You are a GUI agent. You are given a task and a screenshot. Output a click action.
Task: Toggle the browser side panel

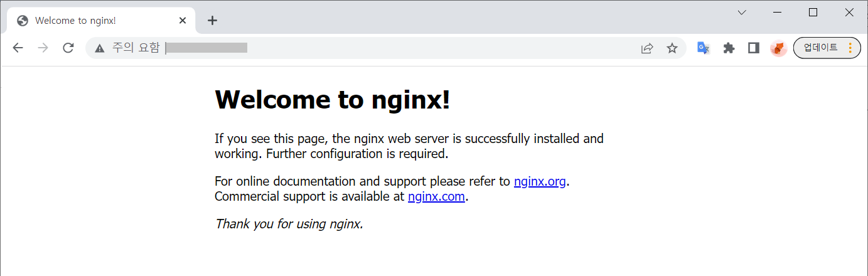point(754,48)
